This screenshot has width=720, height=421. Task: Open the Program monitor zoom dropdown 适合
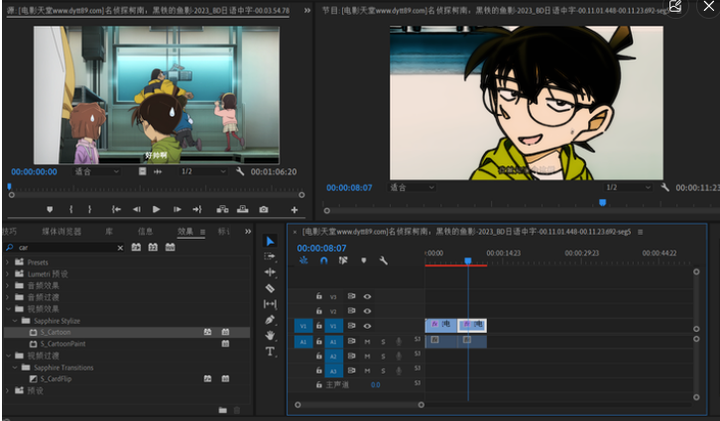(x=411, y=187)
